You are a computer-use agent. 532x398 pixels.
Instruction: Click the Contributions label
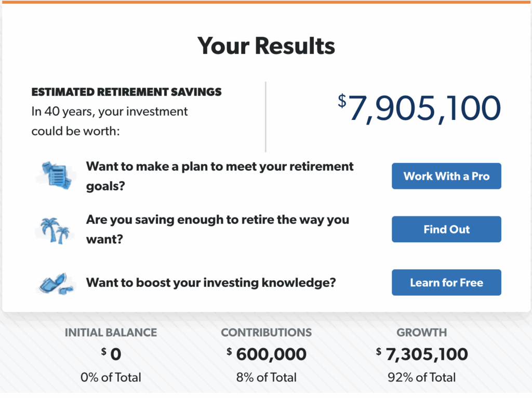click(267, 333)
